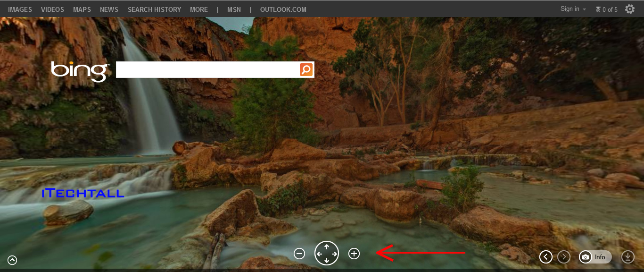Switch to IMAGES search
Image resolution: width=644 pixels, height=272 pixels.
tap(19, 9)
